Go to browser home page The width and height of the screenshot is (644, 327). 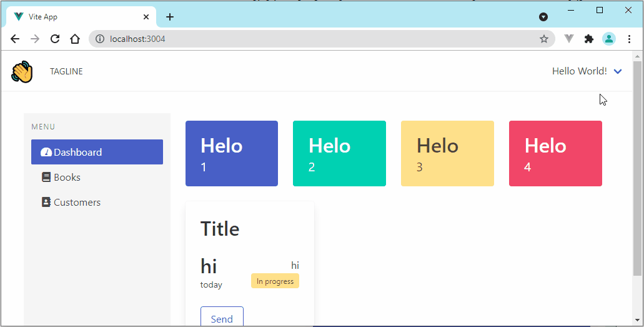tap(75, 39)
